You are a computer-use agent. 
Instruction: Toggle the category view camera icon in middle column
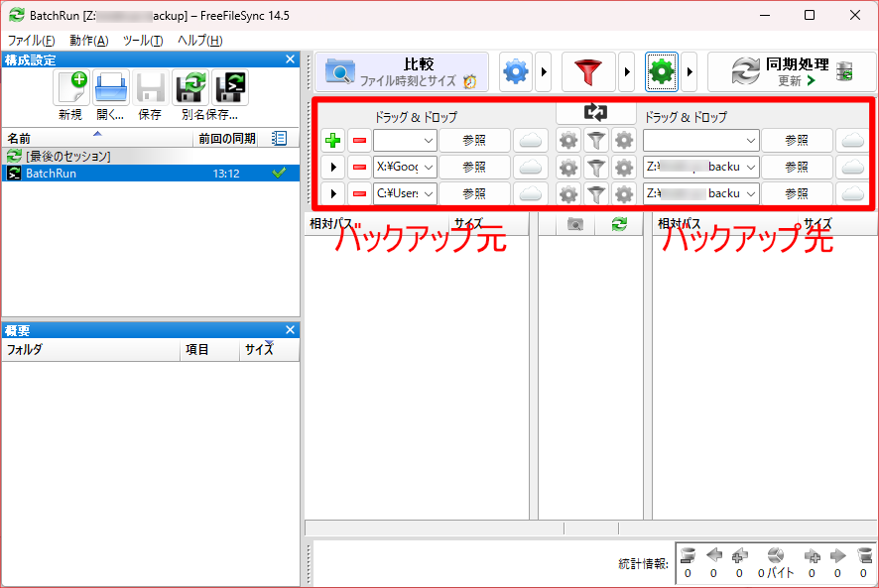point(574,225)
